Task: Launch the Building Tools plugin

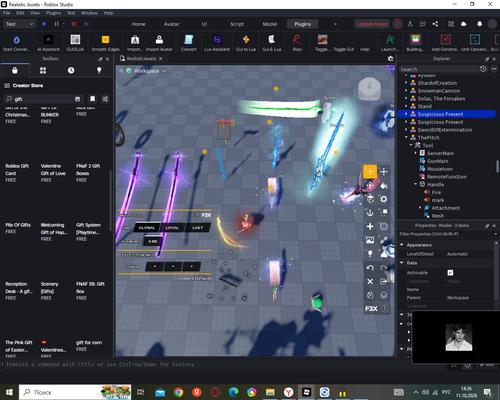Action: 415,43
